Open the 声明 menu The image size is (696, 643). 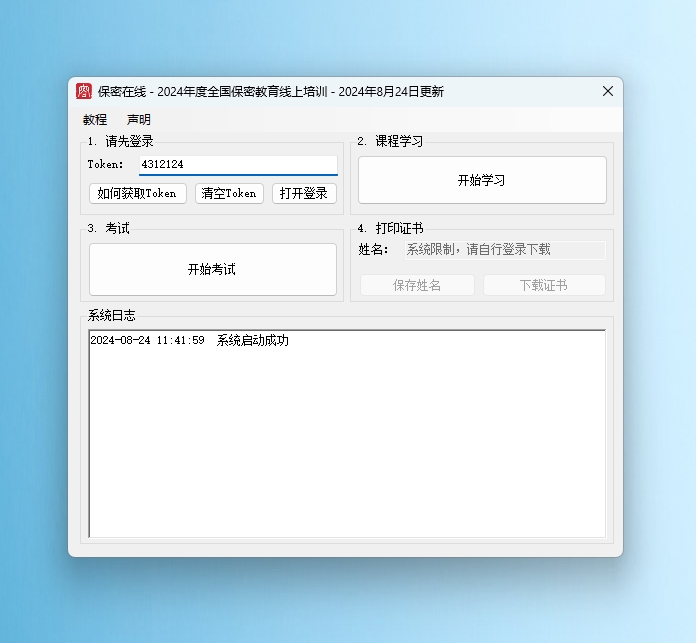[x=139, y=119]
